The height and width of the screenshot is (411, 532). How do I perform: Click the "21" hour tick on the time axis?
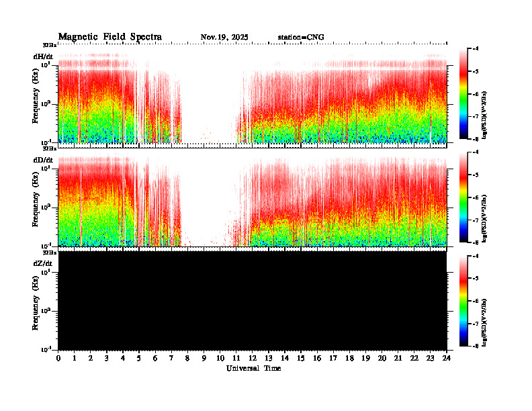(398, 359)
